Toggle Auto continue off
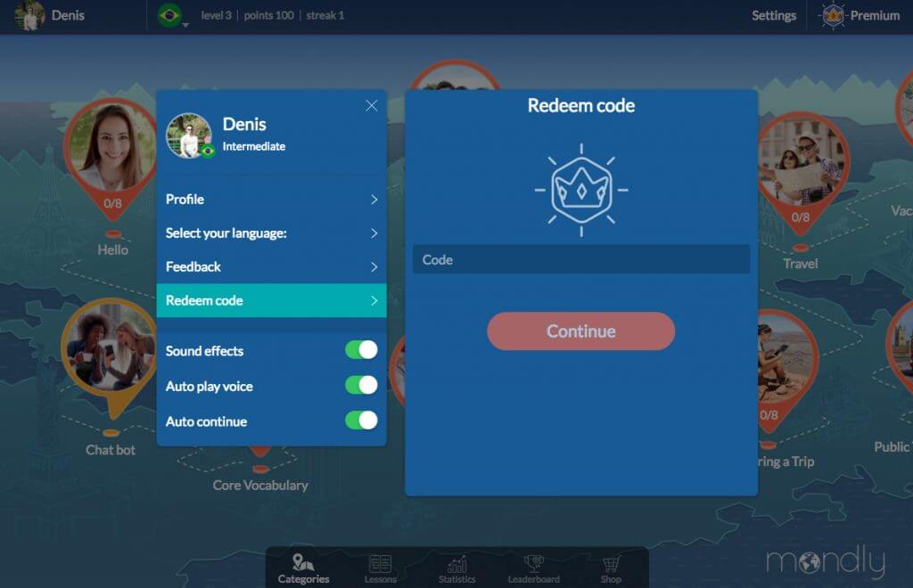This screenshot has height=588, width=913. 360,421
